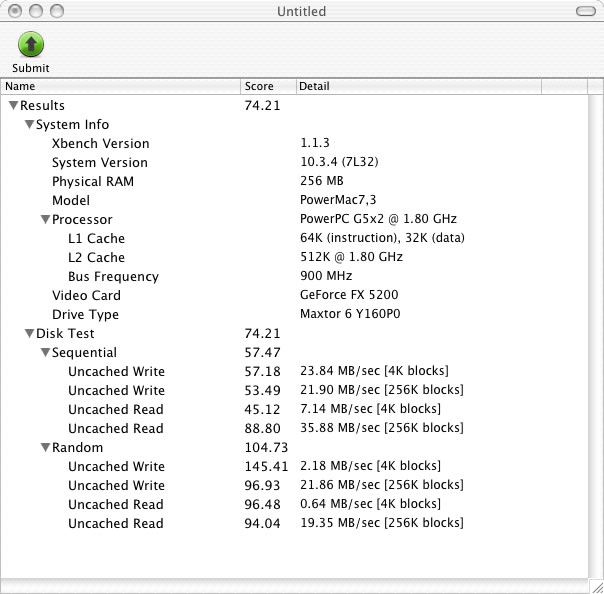This screenshot has height=594, width=604.
Task: Collapse the System Info disclosure triangle
Action: [x=29, y=124]
